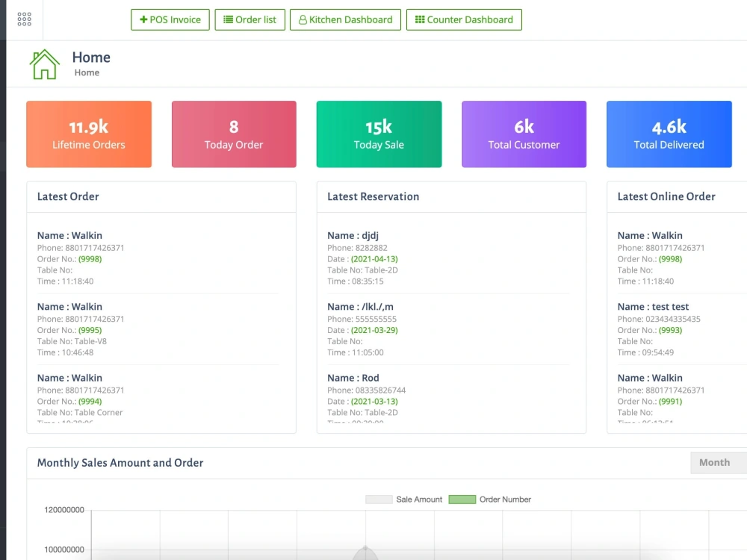
Task: Toggle the Order Number legend swatch
Action: (x=462, y=499)
